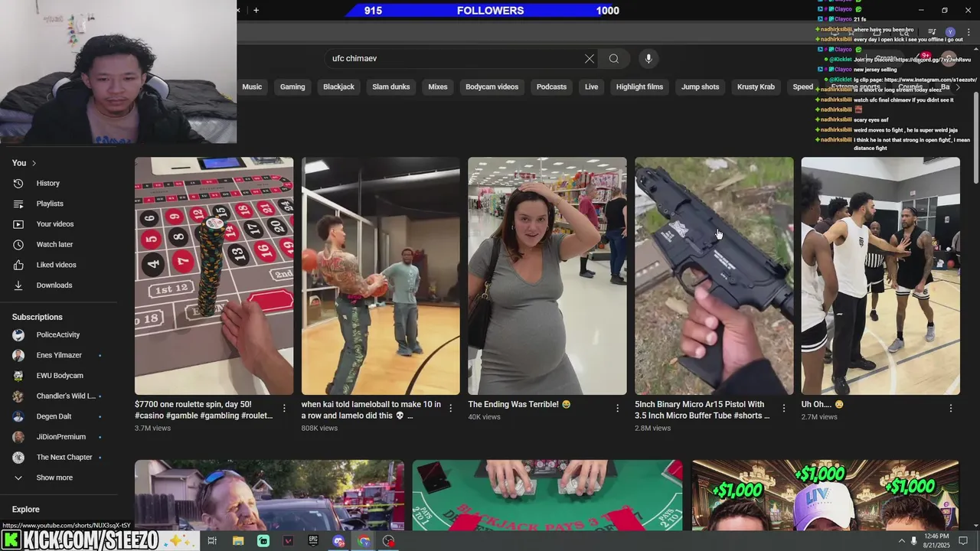Play the basketball court Uh Oh short thumbnail
This screenshot has height=551, width=980.
click(880, 276)
